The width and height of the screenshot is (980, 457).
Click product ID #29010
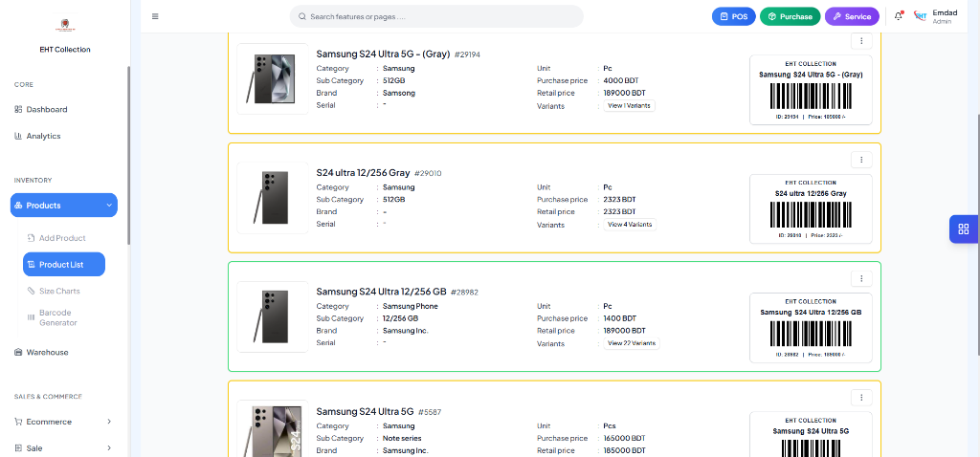428,173
